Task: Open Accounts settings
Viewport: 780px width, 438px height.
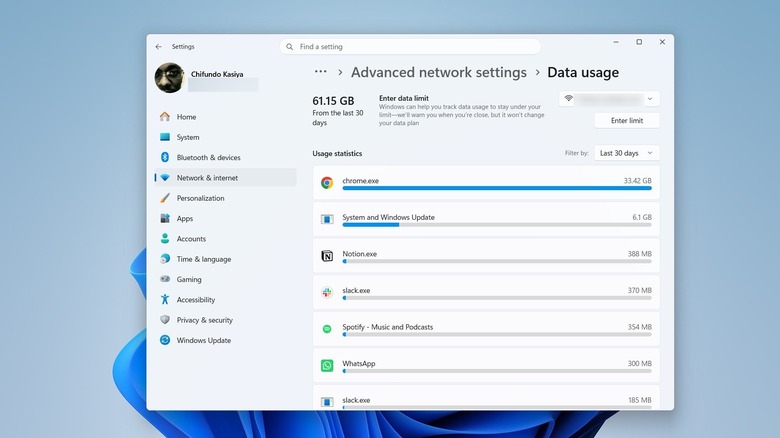Action: [225, 239]
